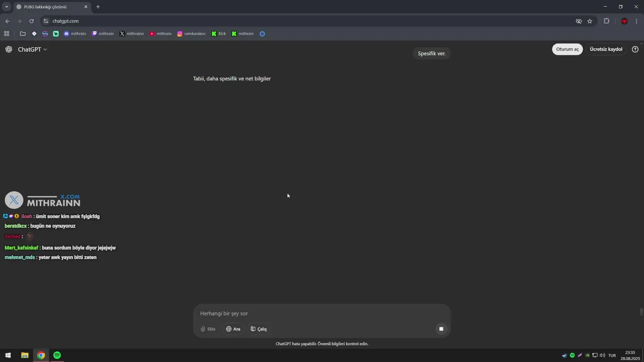Bookmark this page with star icon

click(590, 21)
